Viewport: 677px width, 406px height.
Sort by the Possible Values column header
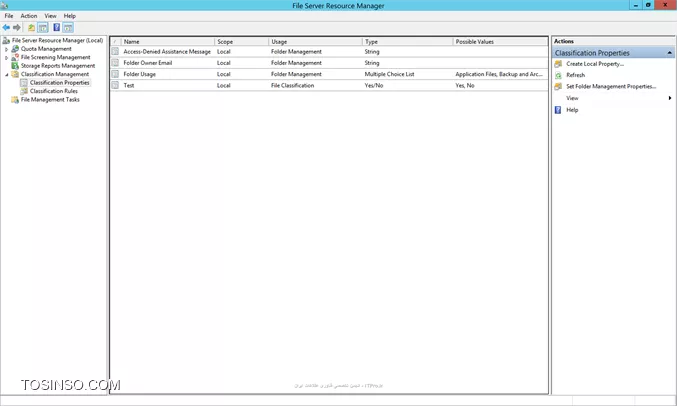(x=501, y=42)
